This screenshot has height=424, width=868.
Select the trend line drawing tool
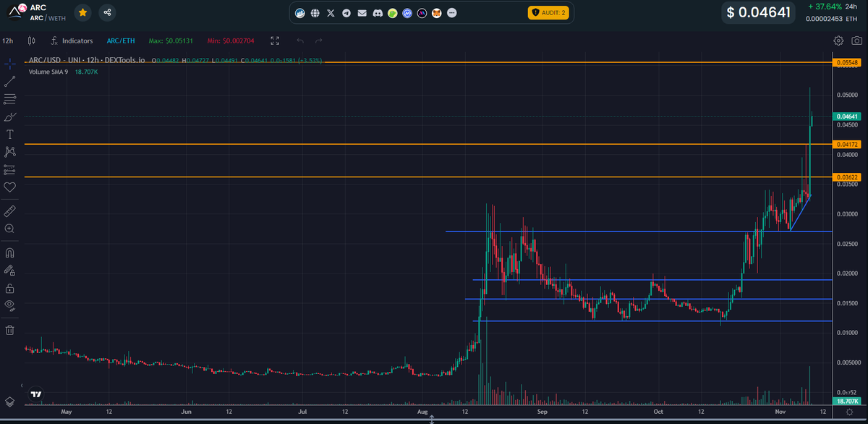10,82
